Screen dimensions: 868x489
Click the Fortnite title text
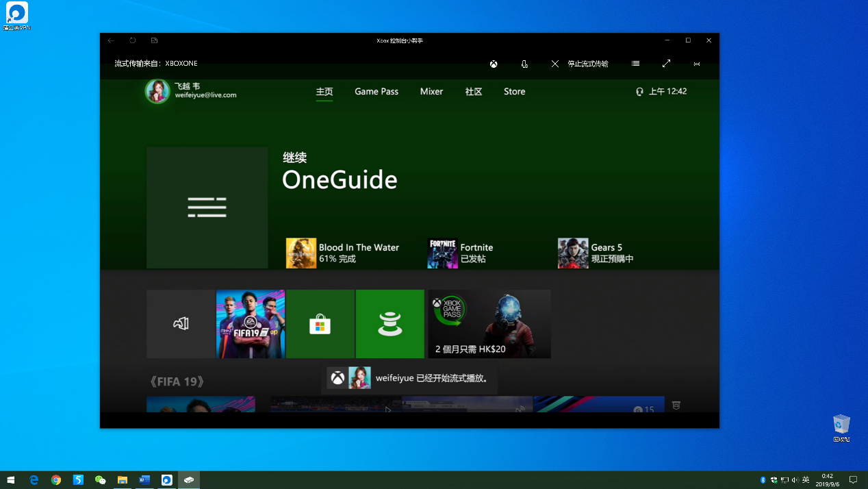coord(476,247)
